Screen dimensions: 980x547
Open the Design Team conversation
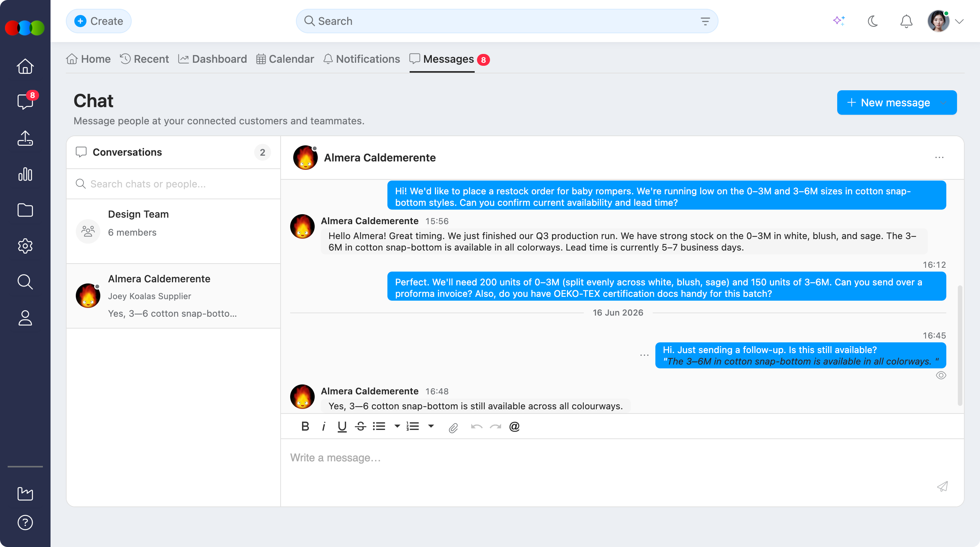coord(173,231)
